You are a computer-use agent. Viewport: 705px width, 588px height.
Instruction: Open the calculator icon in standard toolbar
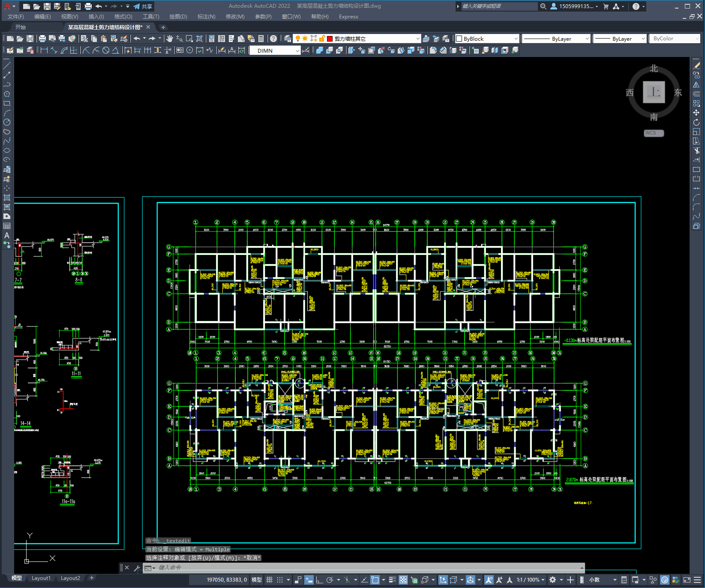tap(261, 39)
